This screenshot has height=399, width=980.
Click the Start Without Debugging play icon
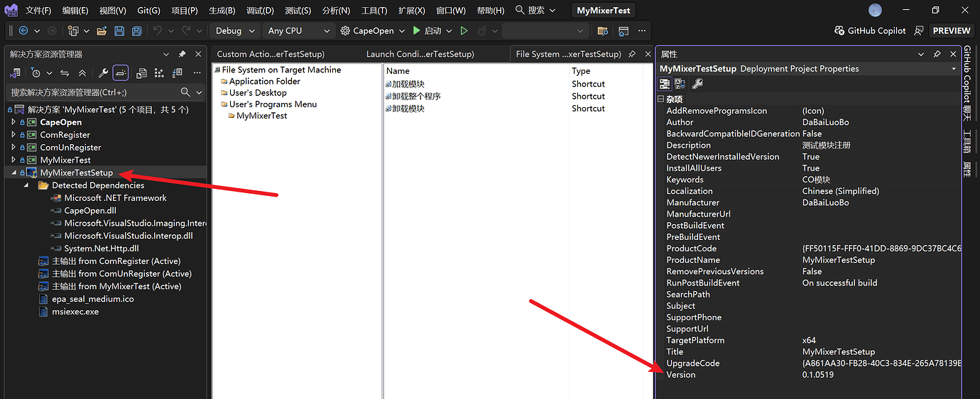pos(464,31)
